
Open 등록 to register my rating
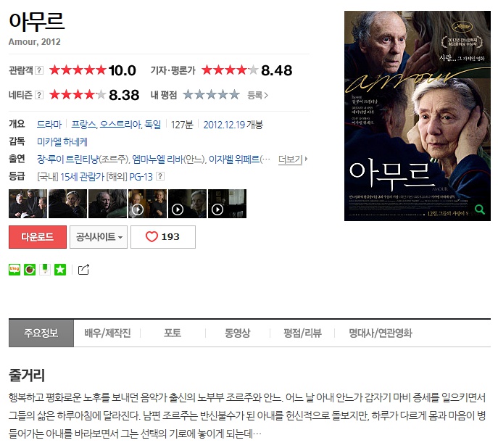tap(257, 95)
